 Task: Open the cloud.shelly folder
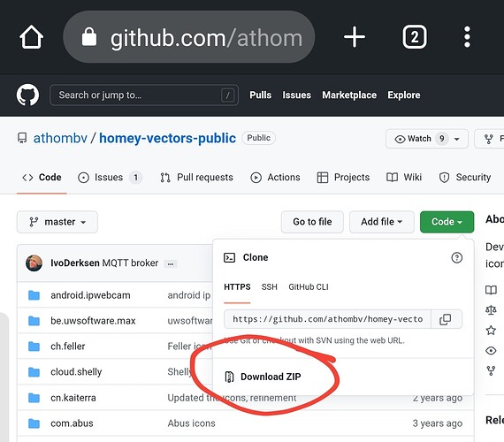(x=76, y=372)
